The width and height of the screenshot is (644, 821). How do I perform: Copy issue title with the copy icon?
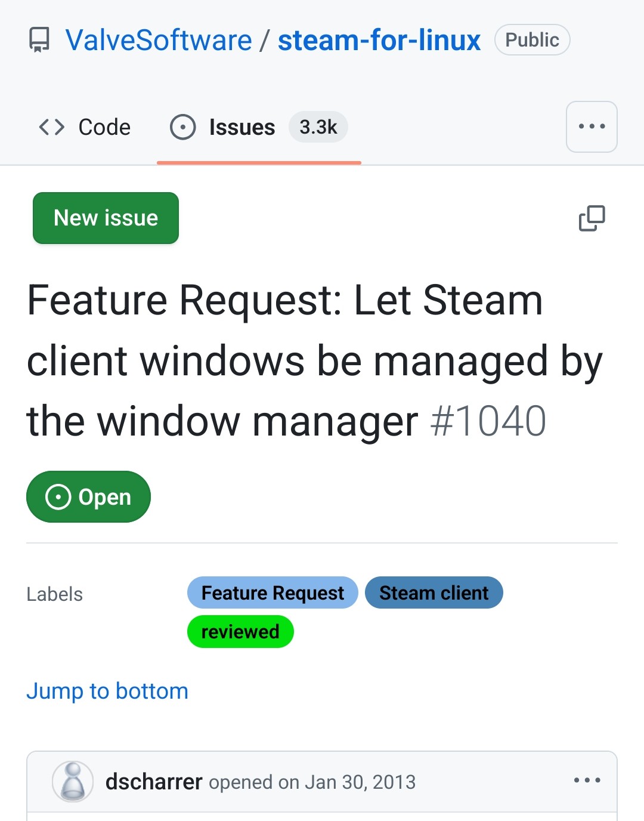[592, 218]
